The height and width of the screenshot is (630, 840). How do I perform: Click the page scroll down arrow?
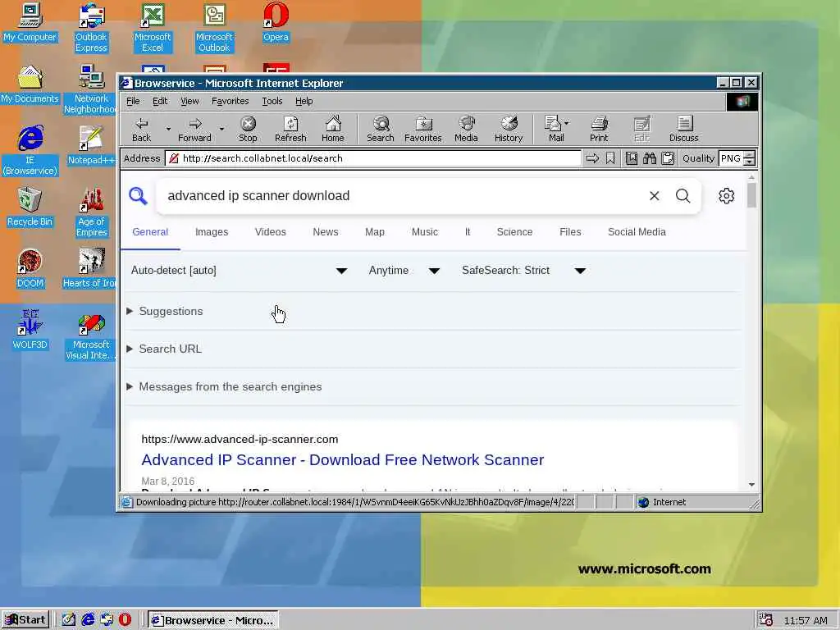pos(751,484)
